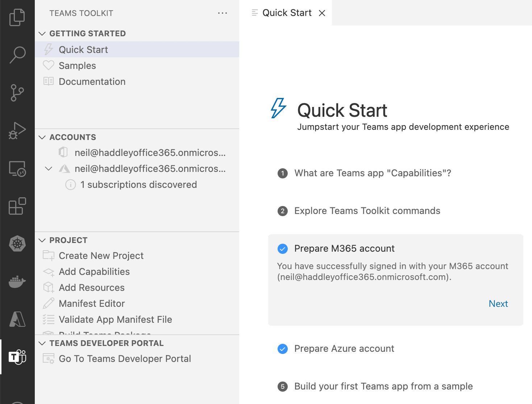The height and width of the screenshot is (404, 532).
Task: Click the Prepare M365 account checkmark
Action: click(x=283, y=249)
